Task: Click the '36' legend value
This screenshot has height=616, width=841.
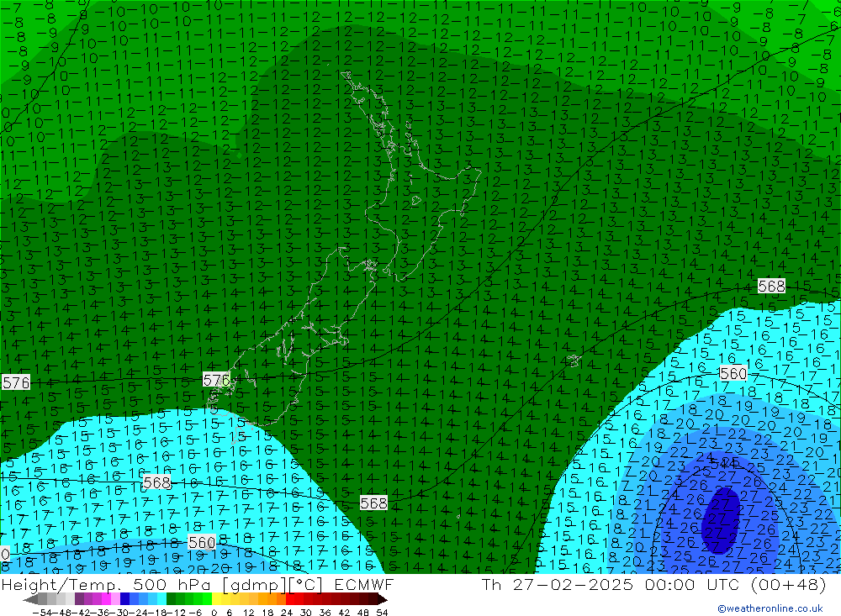Action: click(x=325, y=613)
